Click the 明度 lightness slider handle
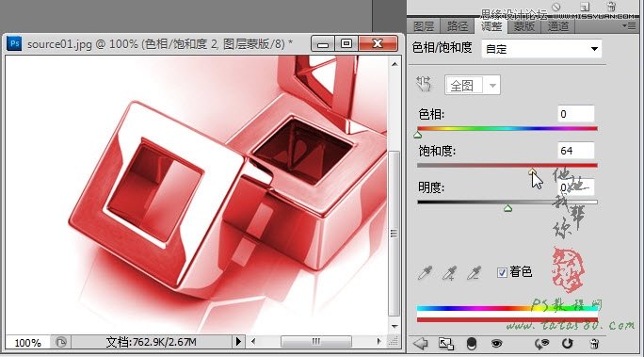This screenshot has height=357, width=644. tap(508, 208)
